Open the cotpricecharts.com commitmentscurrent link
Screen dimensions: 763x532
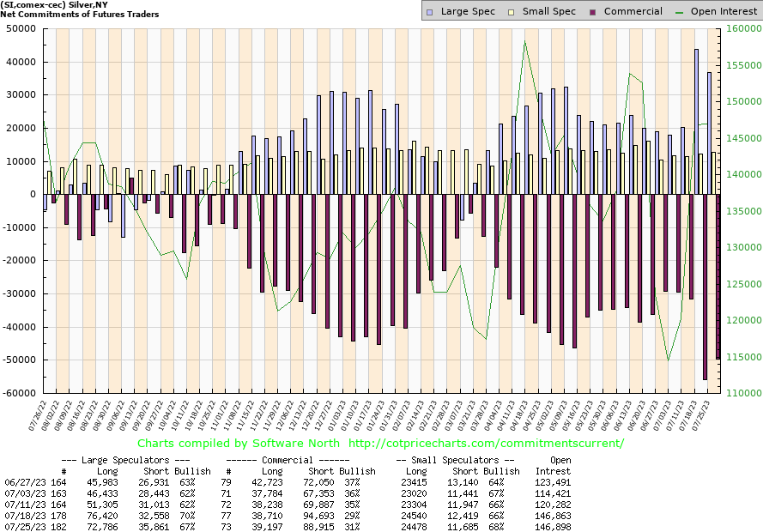(487, 444)
